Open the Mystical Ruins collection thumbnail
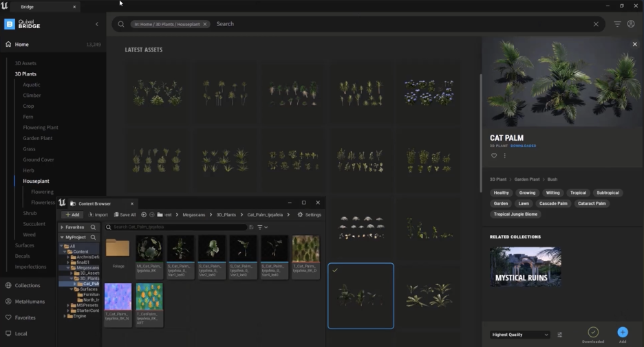644x347 pixels. click(x=525, y=267)
